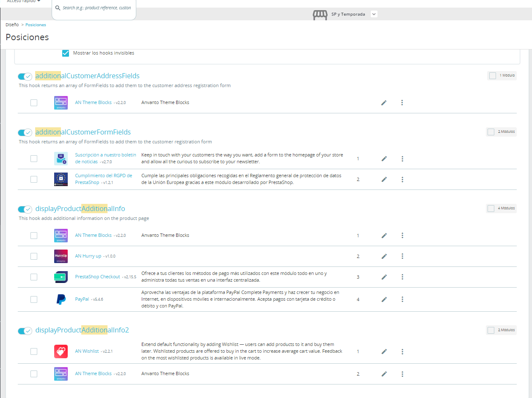Tick the AN Wishlist checkbox

(34, 351)
